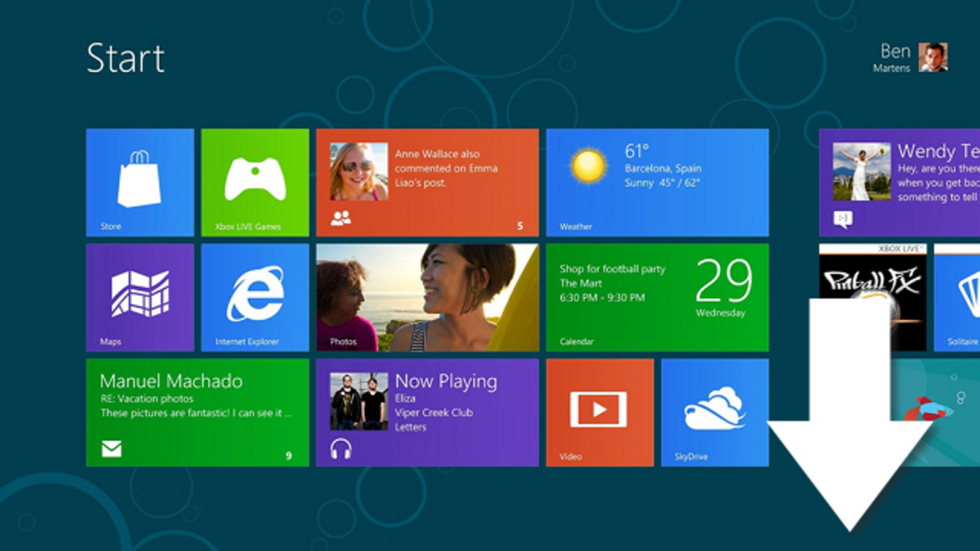
Task: Open the People tile with Anne Wallace comment
Action: point(428,182)
